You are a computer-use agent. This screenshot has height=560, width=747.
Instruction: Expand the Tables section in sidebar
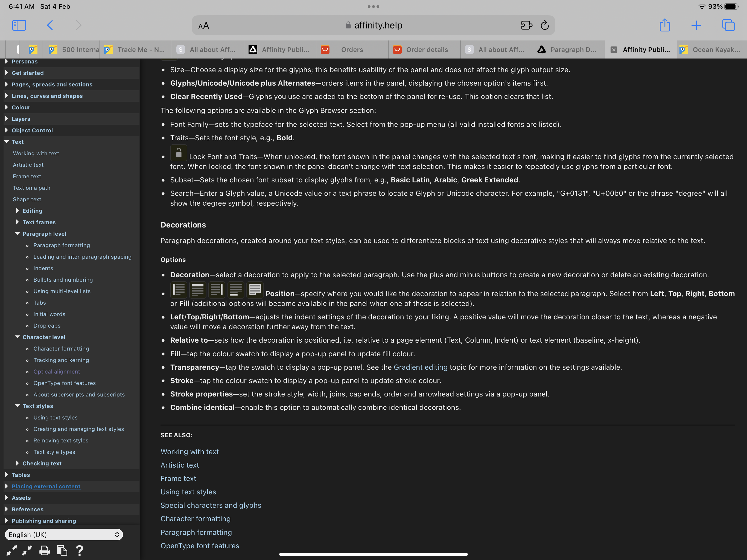click(6, 474)
